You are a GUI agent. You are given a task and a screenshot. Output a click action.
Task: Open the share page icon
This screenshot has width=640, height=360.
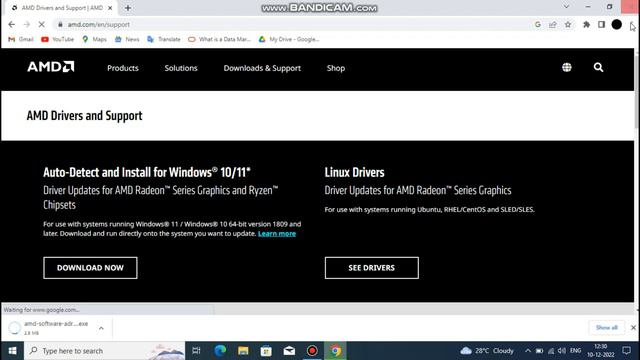point(553,24)
